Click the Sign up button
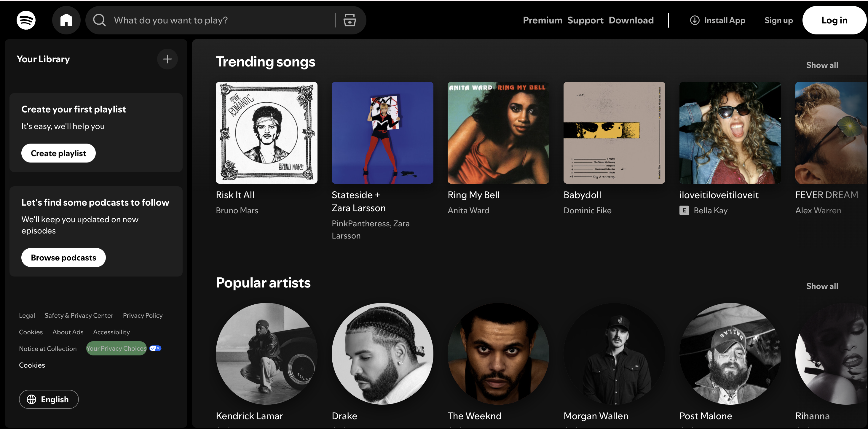868x429 pixels. (x=778, y=20)
